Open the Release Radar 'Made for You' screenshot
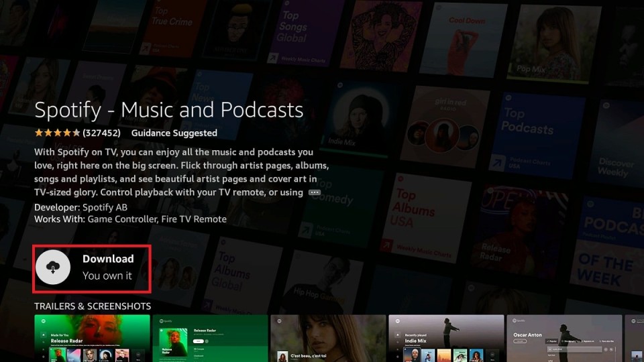The width and height of the screenshot is (644, 362). coord(92,338)
